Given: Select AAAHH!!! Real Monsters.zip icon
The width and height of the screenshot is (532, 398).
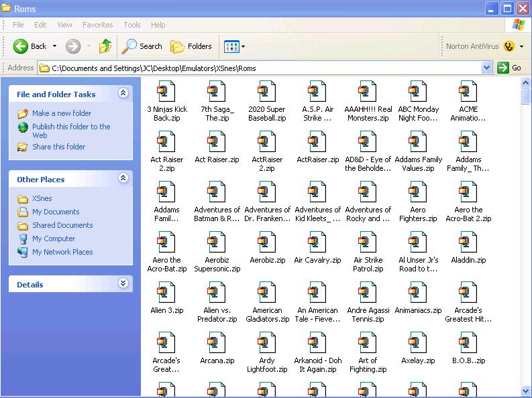Looking at the screenshot, I should pos(368,91).
